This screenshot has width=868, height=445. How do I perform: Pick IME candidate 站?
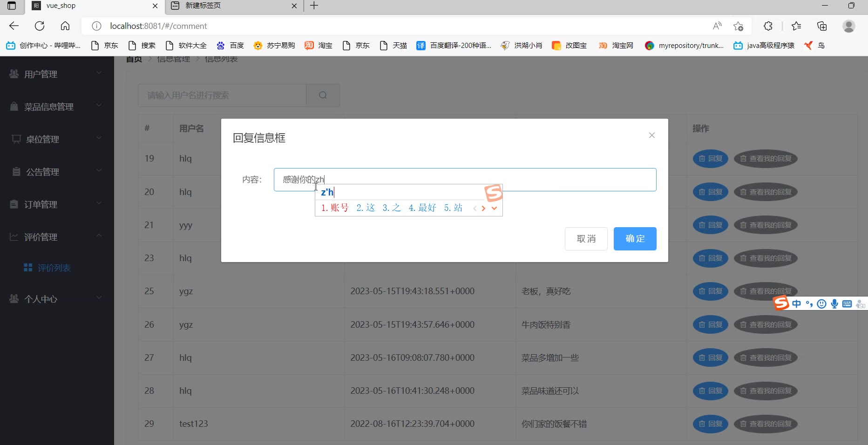click(453, 208)
